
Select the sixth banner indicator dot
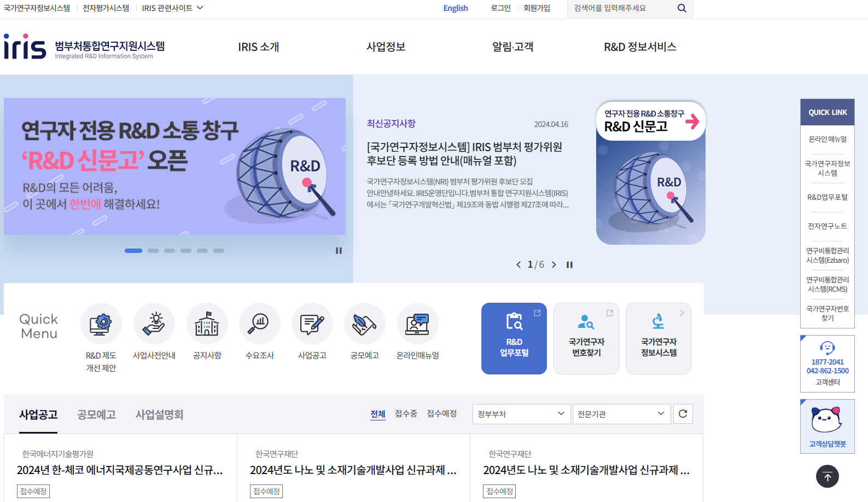219,251
